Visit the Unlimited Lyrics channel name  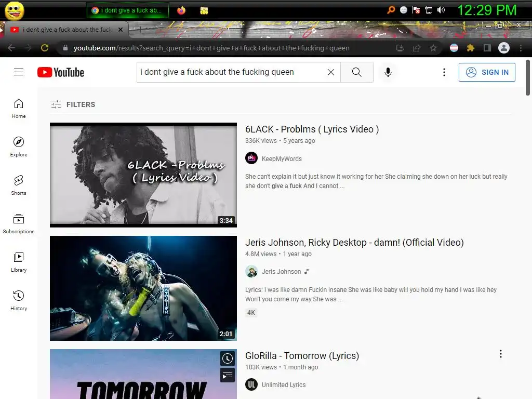284,385
